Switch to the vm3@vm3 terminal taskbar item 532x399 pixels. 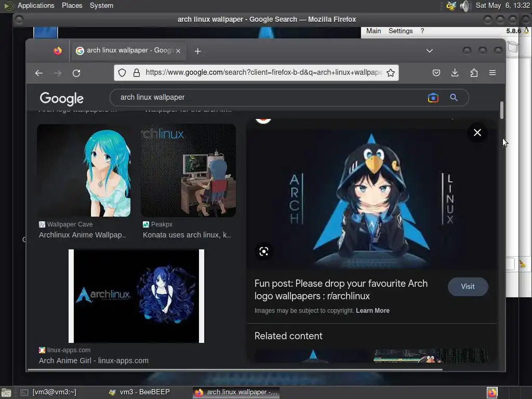pyautogui.click(x=48, y=392)
